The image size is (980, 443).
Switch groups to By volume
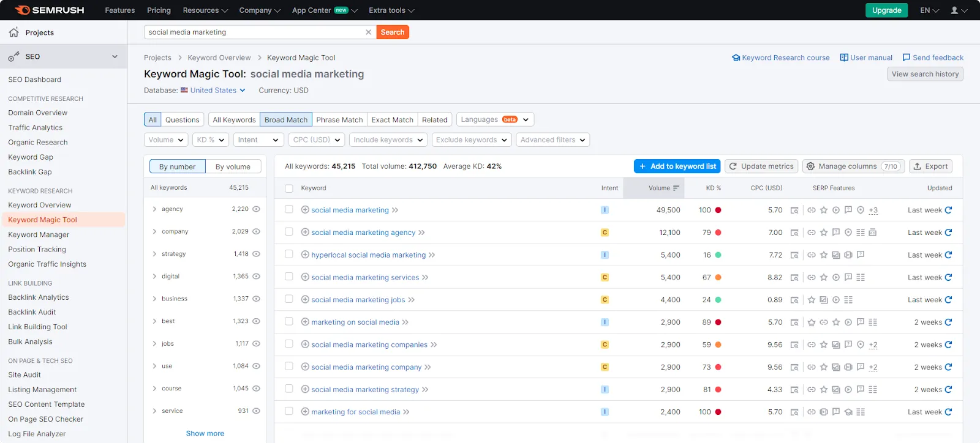(233, 166)
